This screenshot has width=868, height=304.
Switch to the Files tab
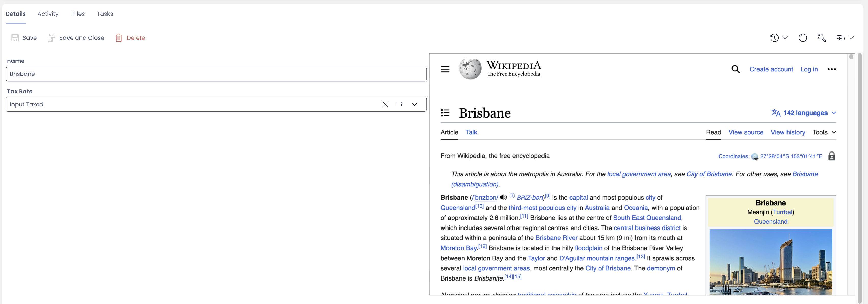coord(78,13)
